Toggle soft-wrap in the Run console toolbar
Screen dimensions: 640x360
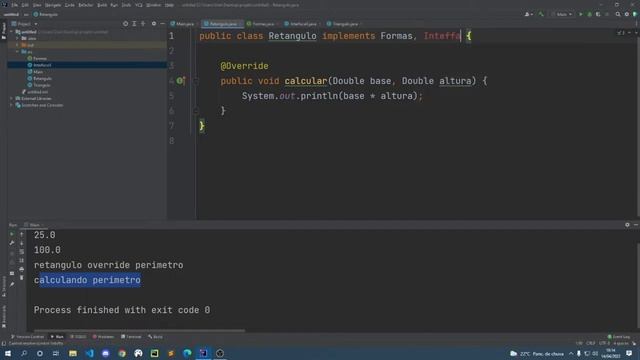click(x=22, y=252)
